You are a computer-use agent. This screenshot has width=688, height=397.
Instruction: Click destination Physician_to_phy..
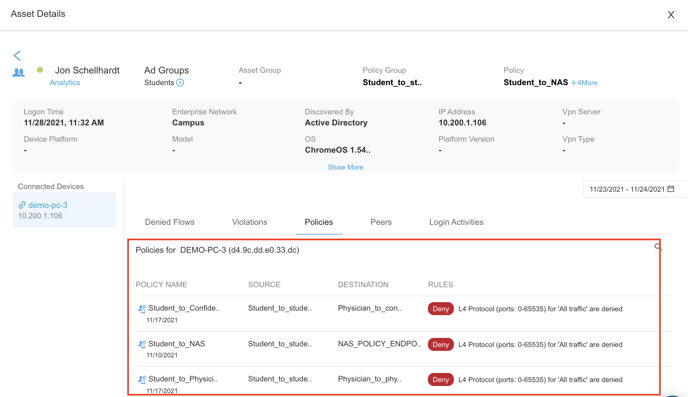tap(369, 379)
